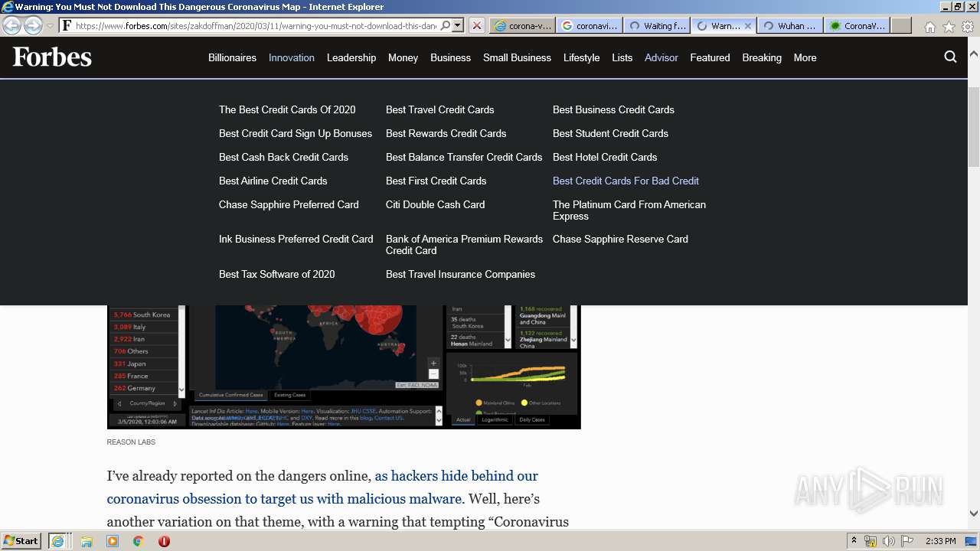Open 'Best Balance Transfer Credit Cards' link
This screenshot has width=980, height=551.
pos(464,157)
